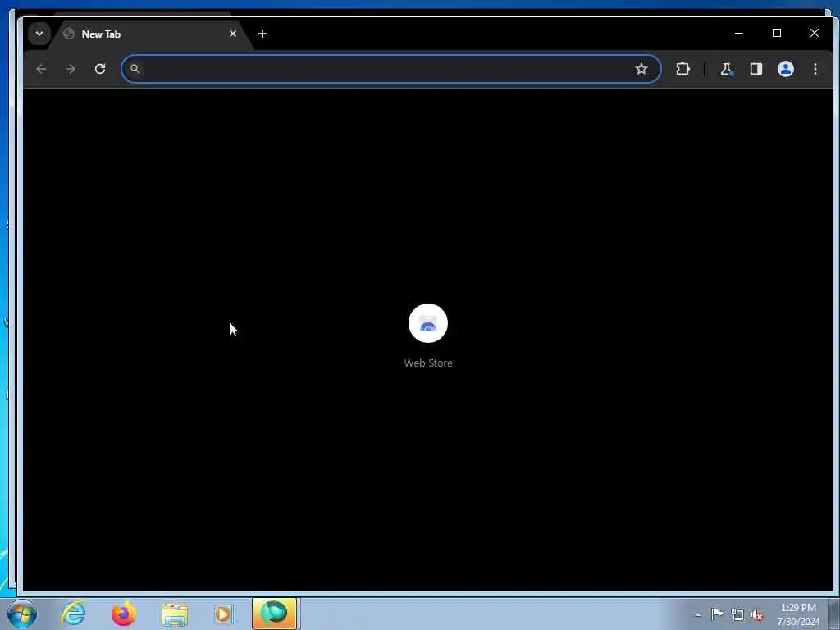Open Chrome Labs flask icon
840x630 pixels.
pos(726,69)
